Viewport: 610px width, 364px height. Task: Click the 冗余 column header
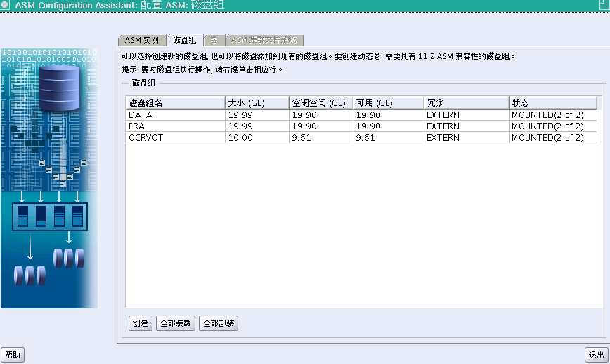point(467,103)
